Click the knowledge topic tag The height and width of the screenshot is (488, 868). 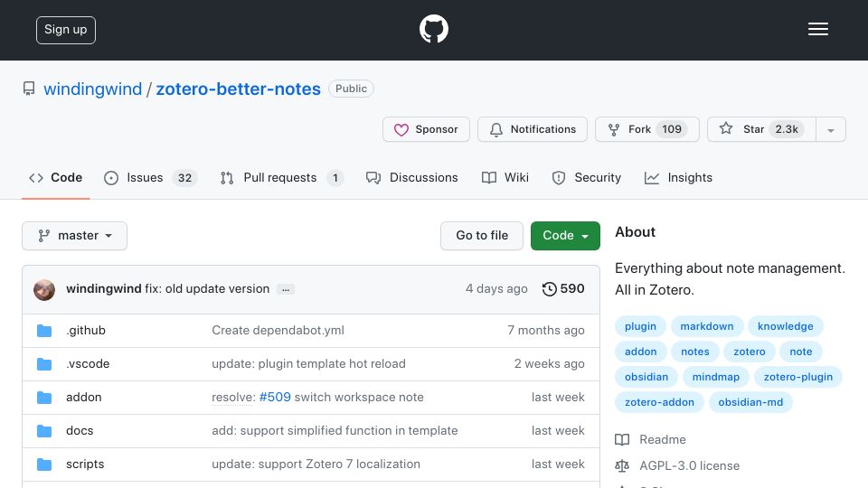click(786, 326)
